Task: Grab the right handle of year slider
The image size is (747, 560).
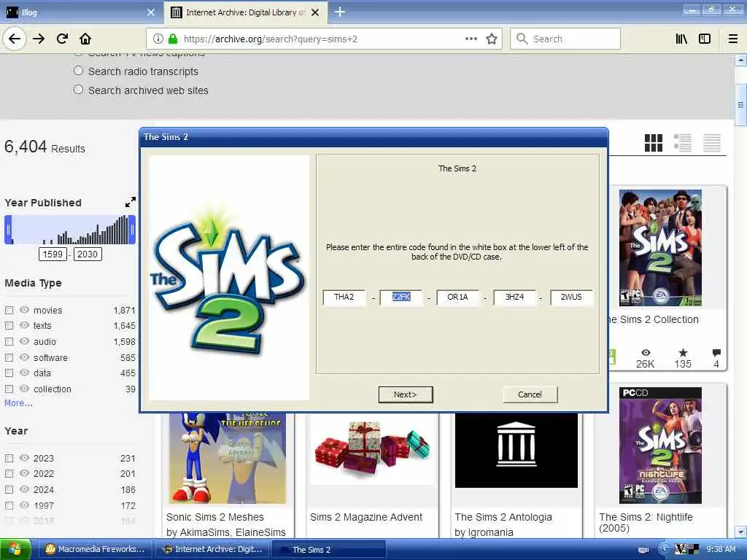Action: point(133,230)
